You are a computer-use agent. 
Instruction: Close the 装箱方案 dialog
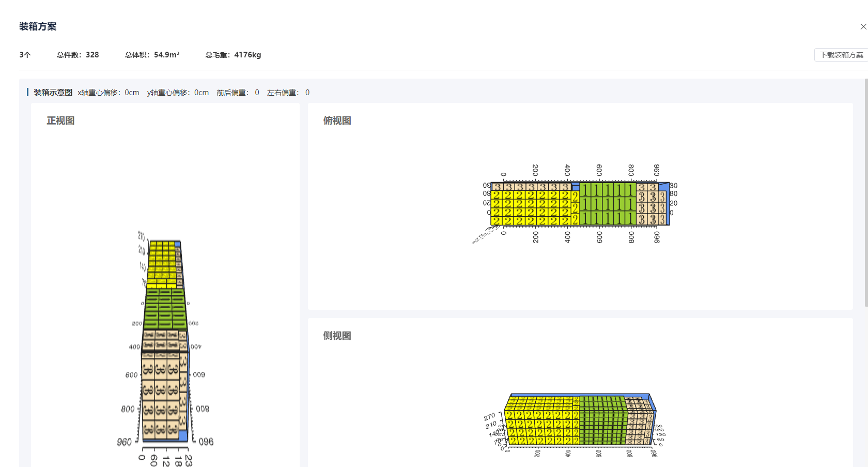click(863, 26)
